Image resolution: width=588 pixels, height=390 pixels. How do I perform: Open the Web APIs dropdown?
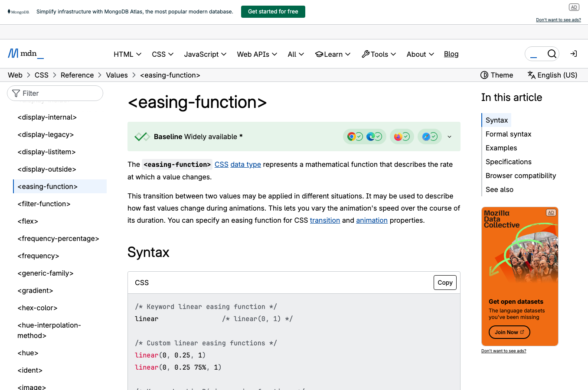pyautogui.click(x=257, y=54)
